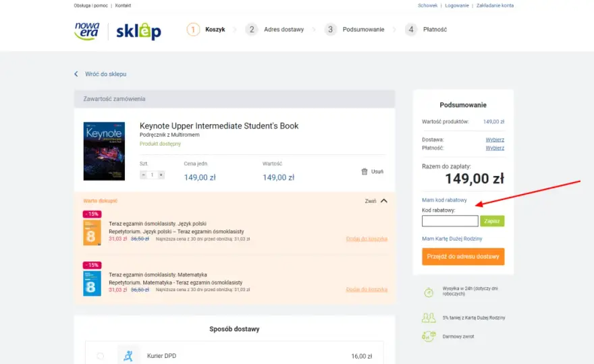Screen dimensions: 594x364
Task: Click Wartość produktów amount 149,00 zł
Action: click(493, 122)
